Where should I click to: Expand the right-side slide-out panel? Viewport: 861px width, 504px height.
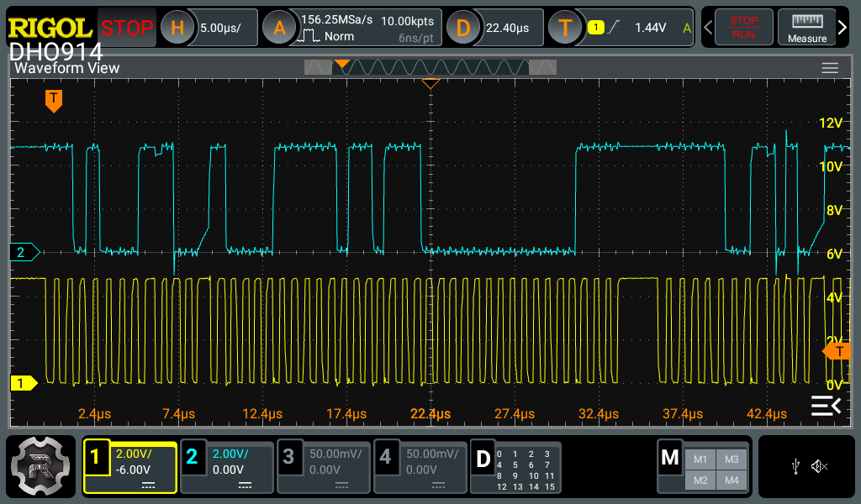826,407
